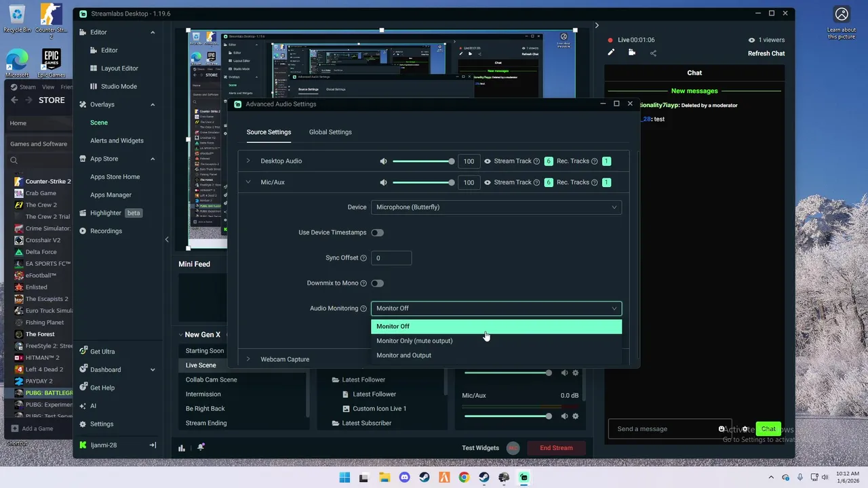Toggle Desktop Audio Rec. Track 1
868x488 pixels.
click(x=606, y=161)
